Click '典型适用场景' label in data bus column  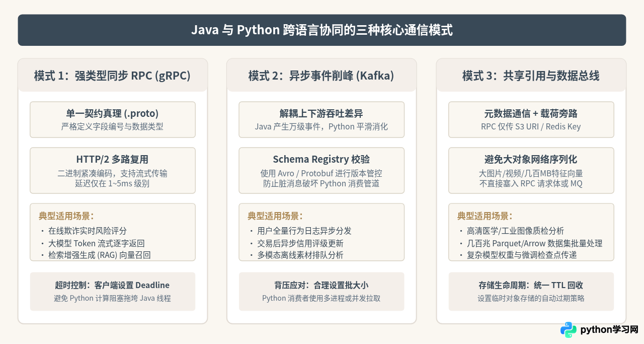click(x=485, y=216)
